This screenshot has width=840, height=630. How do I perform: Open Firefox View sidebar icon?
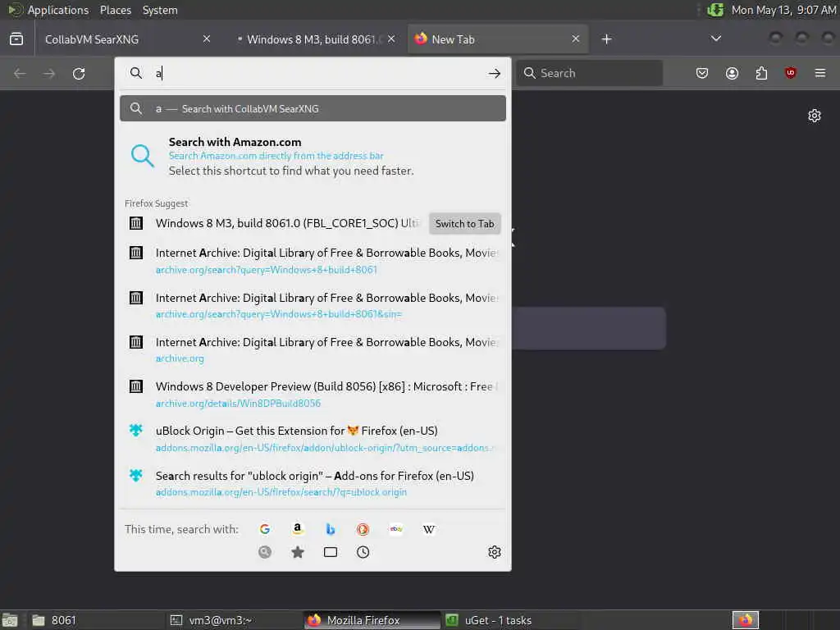16,39
